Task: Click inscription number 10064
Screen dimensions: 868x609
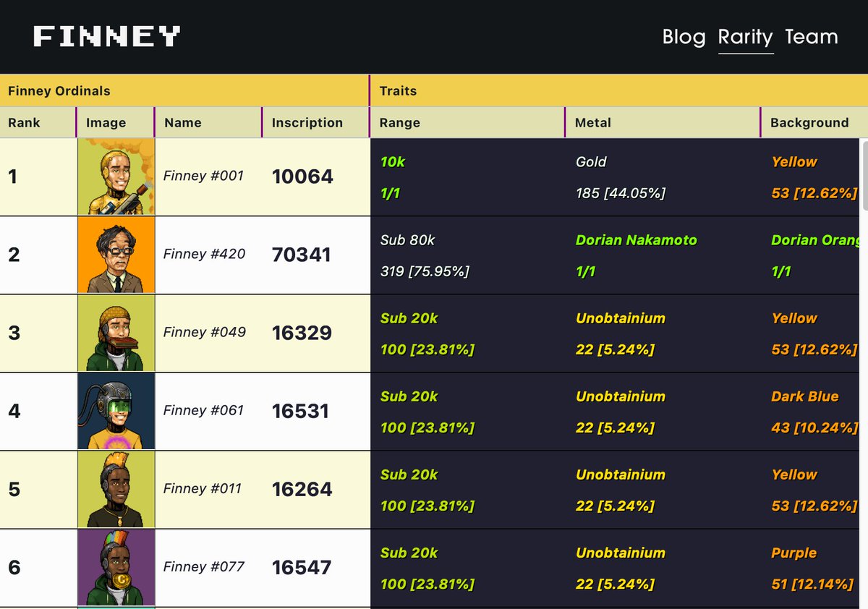Action: tap(302, 176)
